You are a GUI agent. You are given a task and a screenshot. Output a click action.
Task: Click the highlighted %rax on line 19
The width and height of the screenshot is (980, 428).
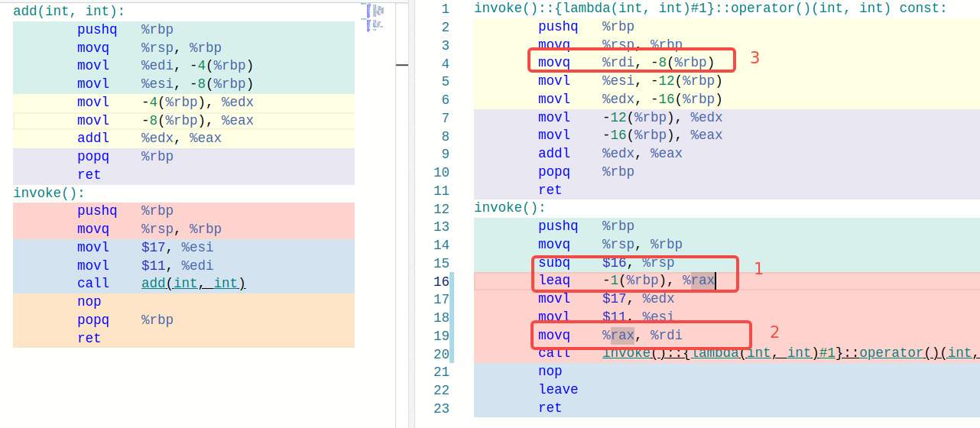coord(621,335)
